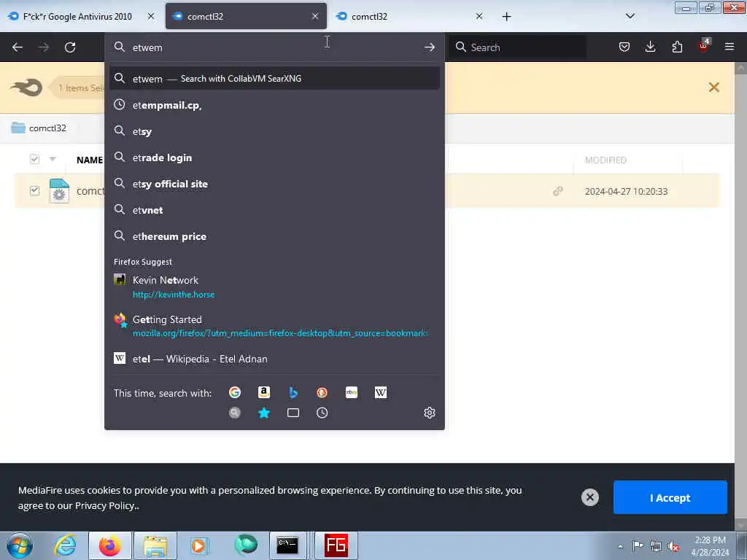Launch Internet Explorer from taskbar
Screen dimensions: 747x560
64,545
